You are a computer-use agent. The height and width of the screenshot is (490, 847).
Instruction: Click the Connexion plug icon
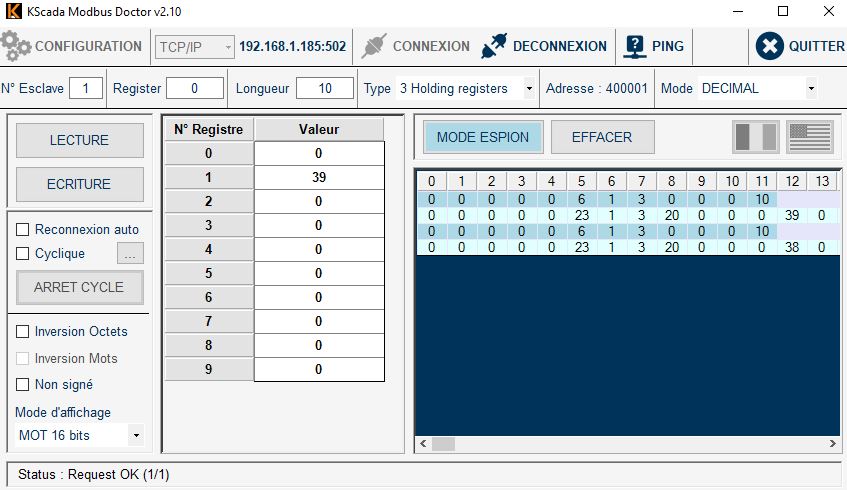point(373,46)
